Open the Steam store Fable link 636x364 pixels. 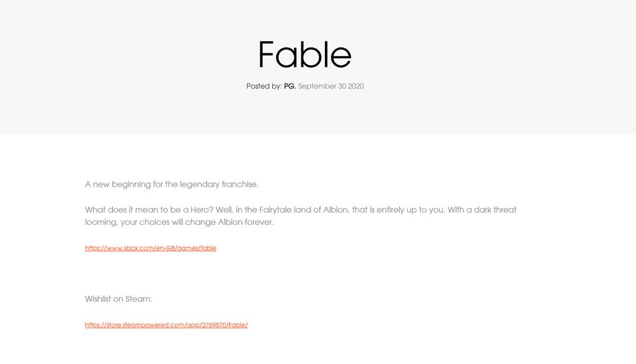pos(166,325)
